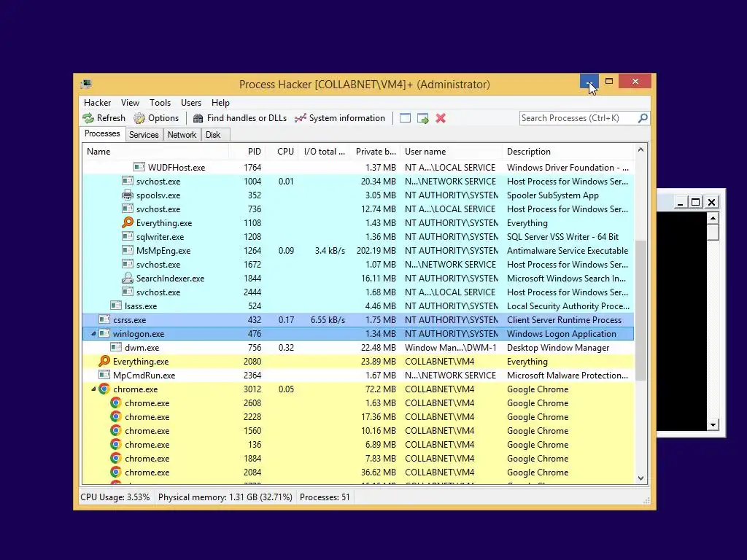Screen dimensions: 747x560
Task: Click the MpCmdRun.exe process icon
Action: [x=104, y=375]
